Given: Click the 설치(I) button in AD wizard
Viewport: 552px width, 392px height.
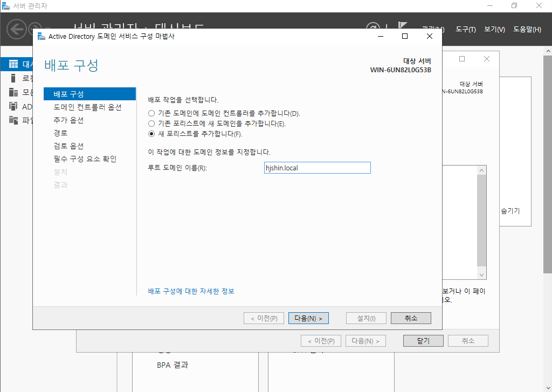Looking at the screenshot, I should 366,318.
